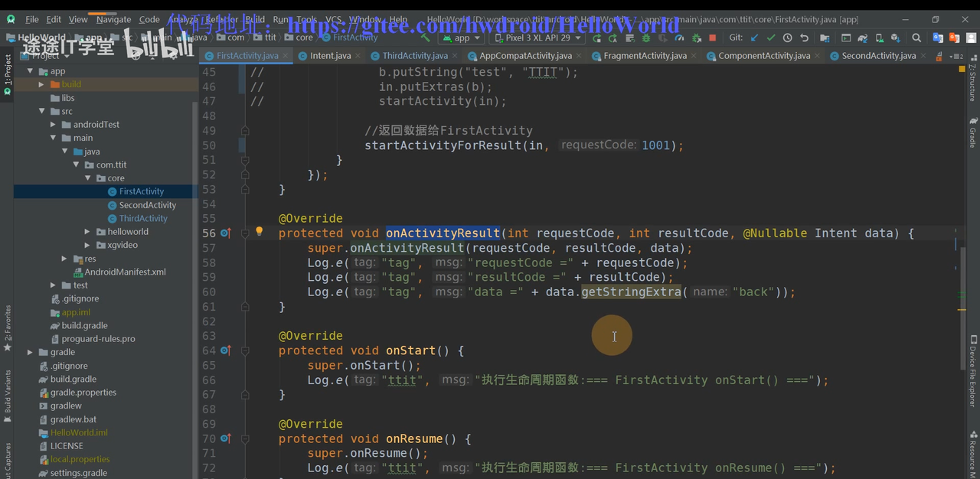Switch to the ComponentActivity.java tab
This screenshot has height=479, width=980.
point(764,56)
